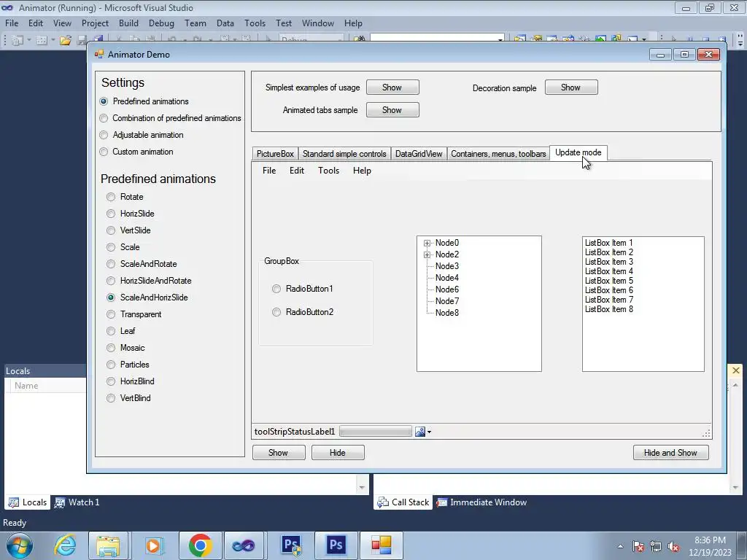
Task: Click the Animator Demo window title icon
Action: [x=99, y=54]
